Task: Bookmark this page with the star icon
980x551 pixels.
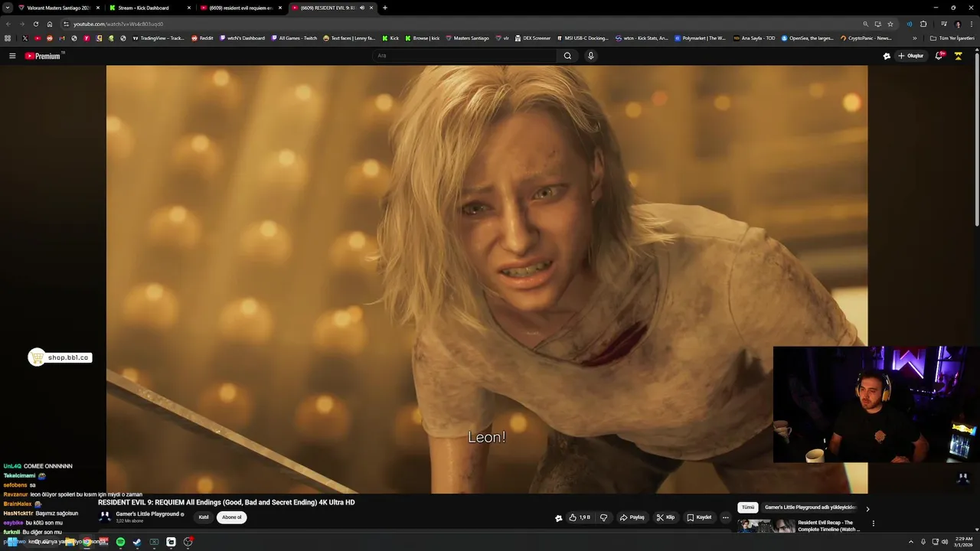Action: pyautogui.click(x=890, y=24)
